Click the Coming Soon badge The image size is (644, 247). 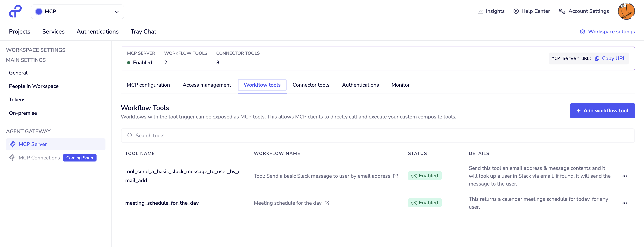click(x=80, y=158)
